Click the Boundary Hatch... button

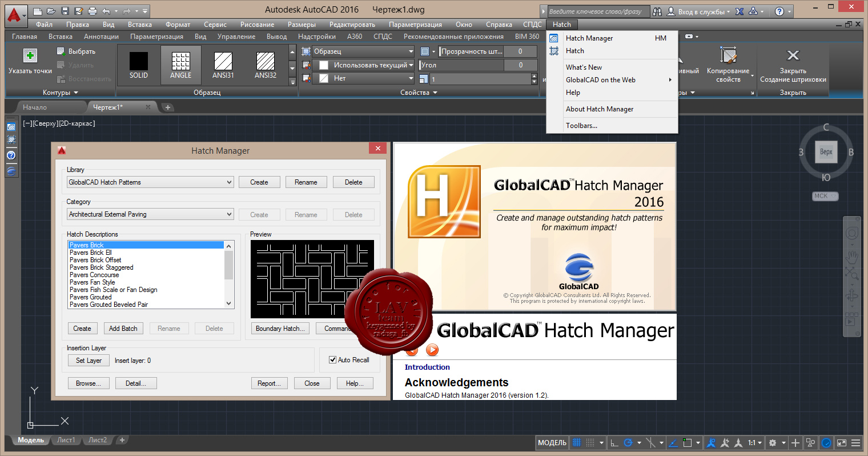point(280,329)
